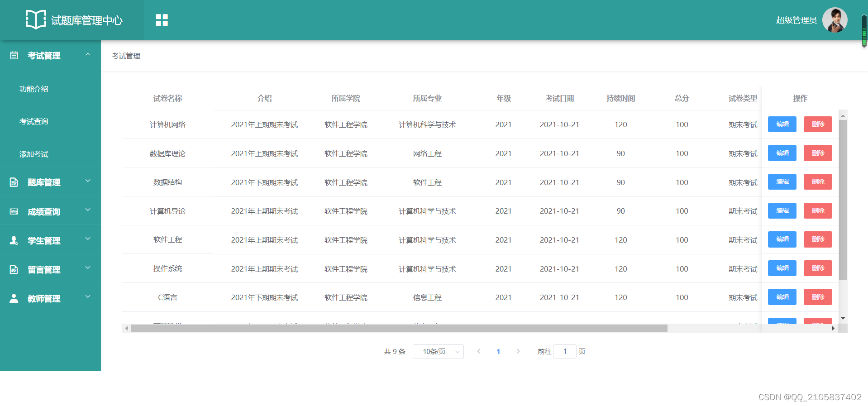Click the 试卷名称 column header

click(x=167, y=98)
